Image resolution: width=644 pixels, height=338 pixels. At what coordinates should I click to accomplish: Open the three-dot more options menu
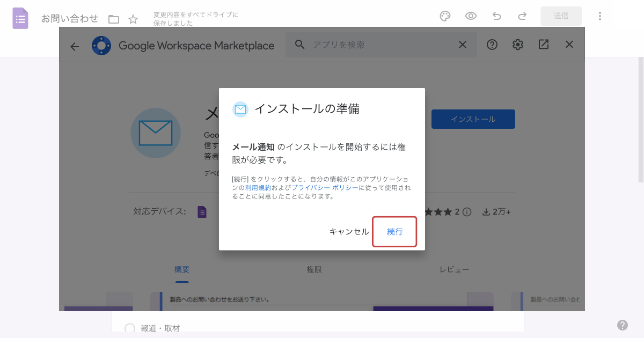(600, 16)
